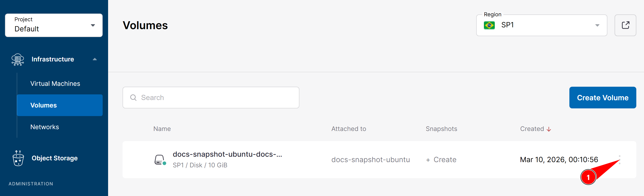The width and height of the screenshot is (644, 196).
Task: Click the disk volume icon in row
Action: [x=160, y=160]
